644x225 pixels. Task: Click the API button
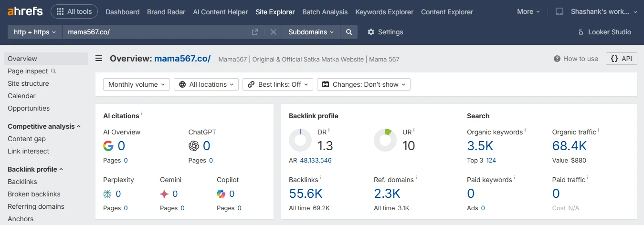click(621, 59)
